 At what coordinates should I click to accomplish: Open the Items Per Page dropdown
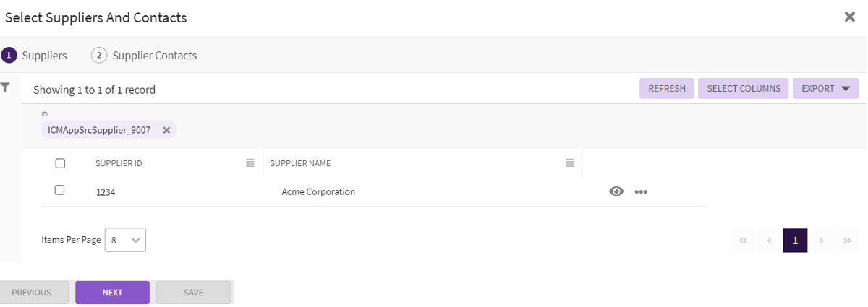(x=126, y=240)
